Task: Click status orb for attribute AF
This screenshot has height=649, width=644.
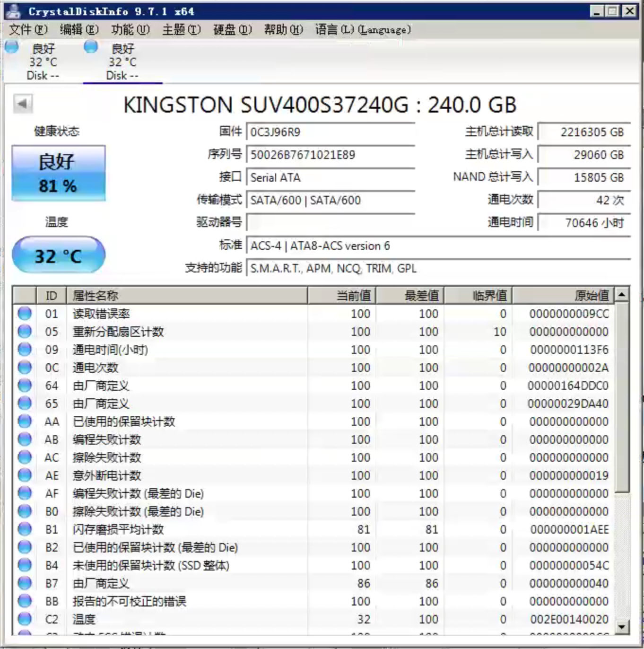Action: click(25, 493)
